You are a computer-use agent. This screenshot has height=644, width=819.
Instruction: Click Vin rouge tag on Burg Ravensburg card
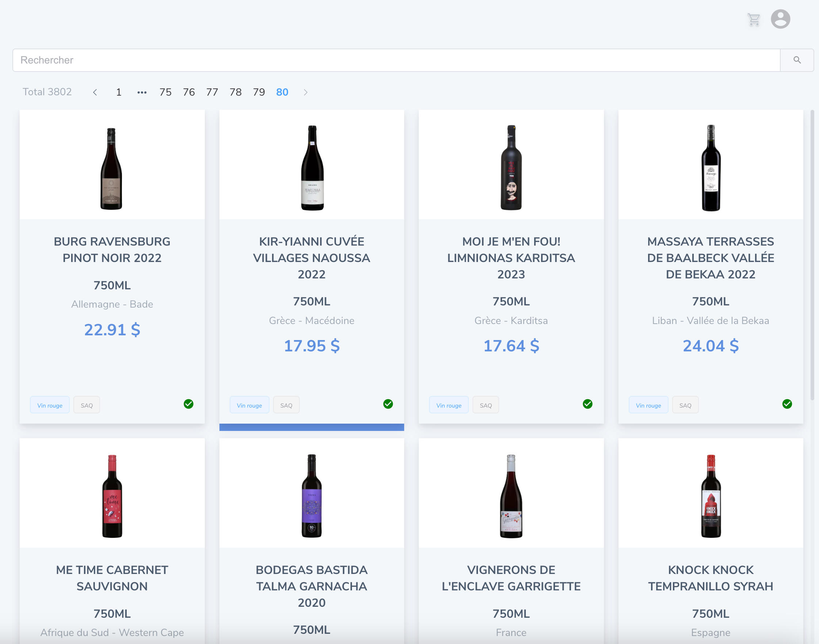pyautogui.click(x=50, y=405)
